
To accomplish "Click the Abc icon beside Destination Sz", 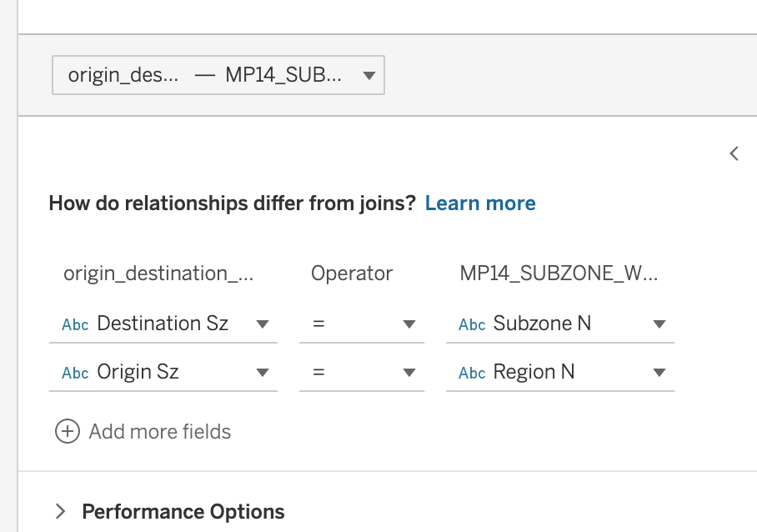I will point(75,324).
